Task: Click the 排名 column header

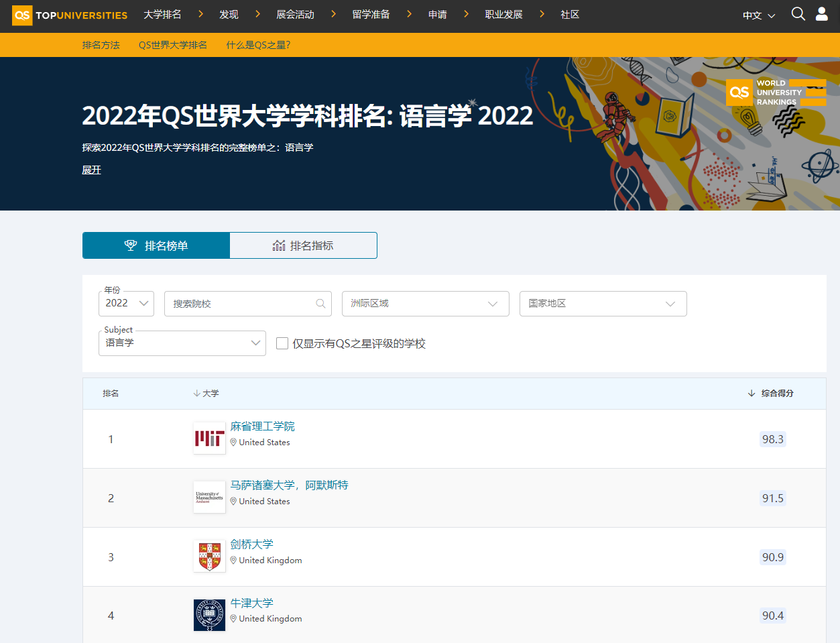Action: (x=111, y=394)
